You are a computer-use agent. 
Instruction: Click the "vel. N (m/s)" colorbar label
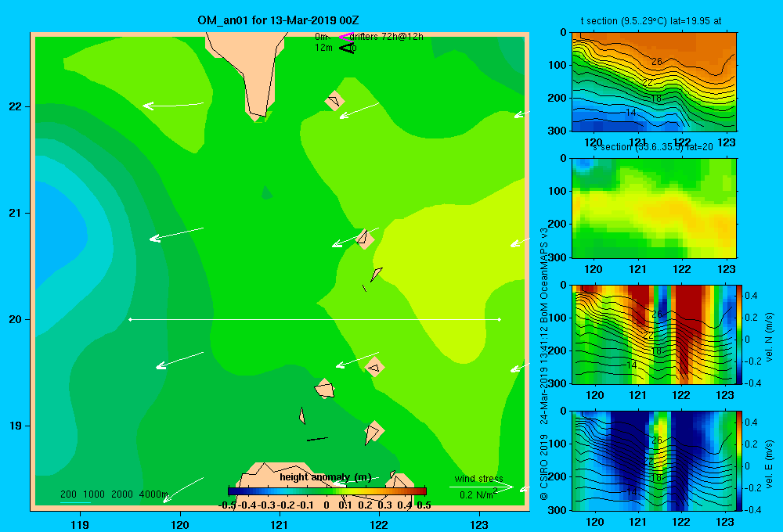pos(770,337)
